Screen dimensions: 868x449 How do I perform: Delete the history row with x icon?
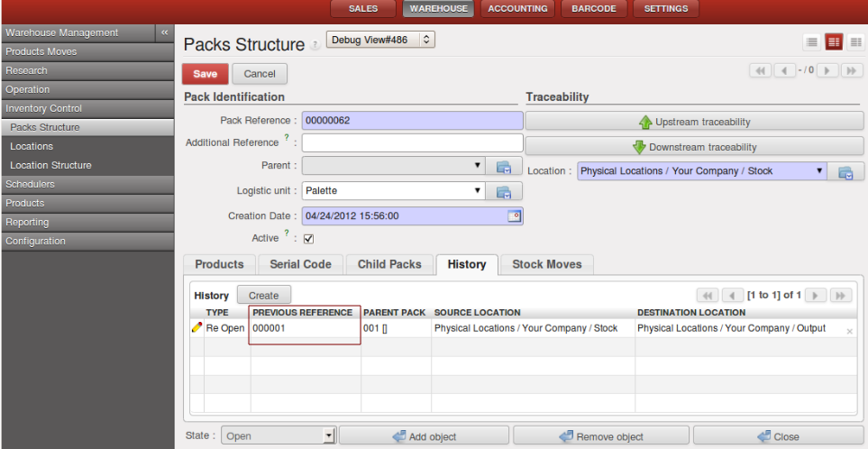849,331
